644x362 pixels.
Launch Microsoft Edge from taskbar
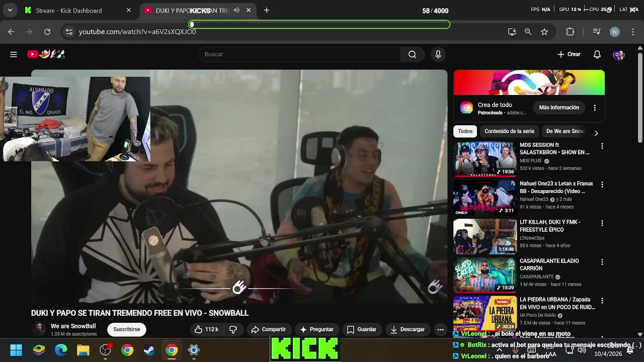[x=61, y=350]
